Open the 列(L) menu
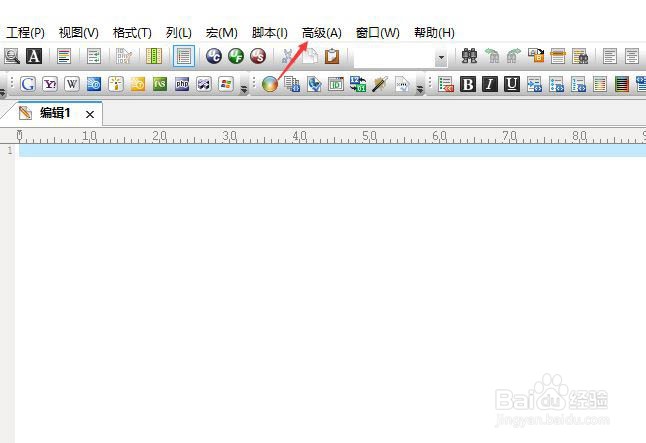Viewport: 646px width, 443px height. (178, 33)
